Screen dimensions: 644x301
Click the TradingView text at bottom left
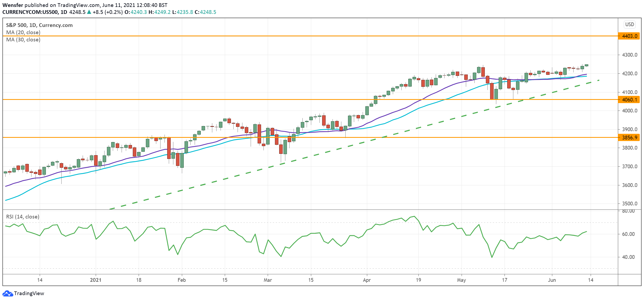[29, 294]
